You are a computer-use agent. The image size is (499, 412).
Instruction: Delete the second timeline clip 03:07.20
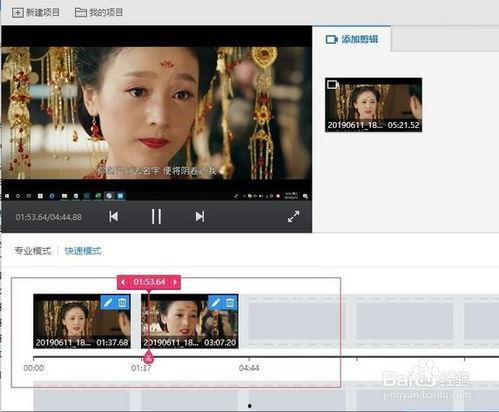coord(230,302)
